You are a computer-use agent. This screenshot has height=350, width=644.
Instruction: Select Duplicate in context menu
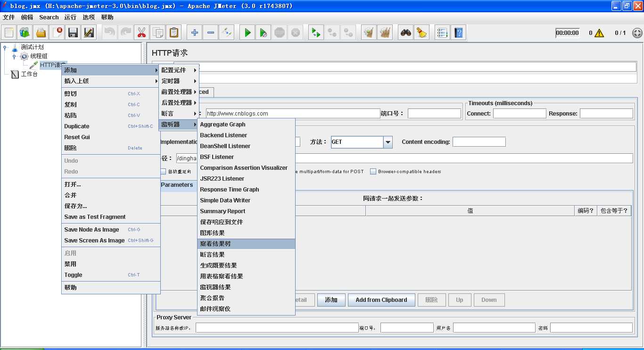click(x=111, y=126)
